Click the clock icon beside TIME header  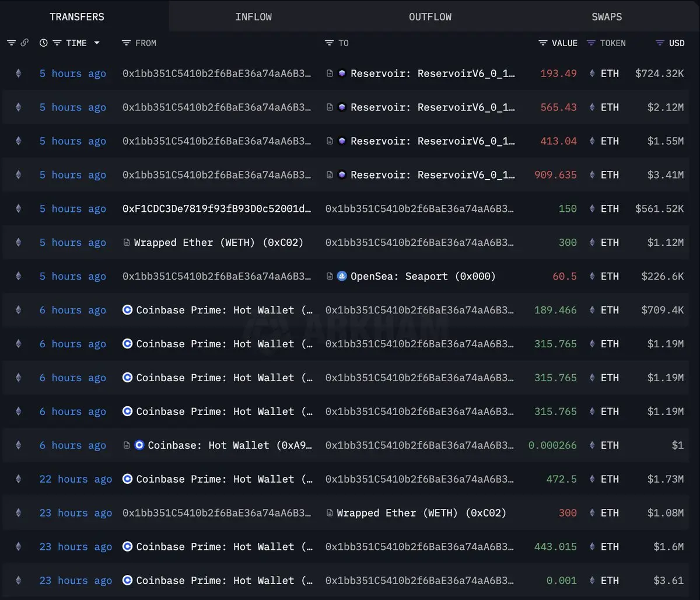click(44, 43)
